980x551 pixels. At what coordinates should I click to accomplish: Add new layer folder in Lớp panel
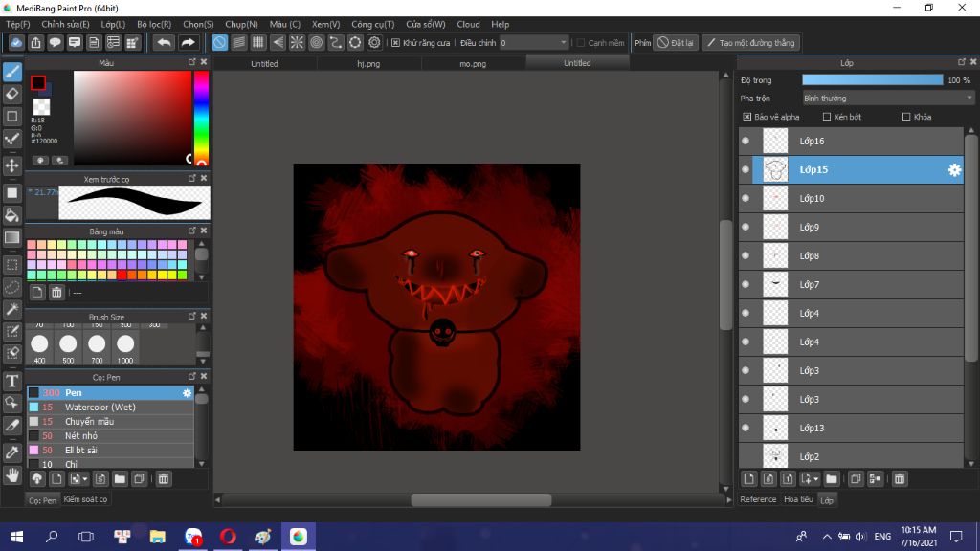pyautogui.click(x=832, y=478)
